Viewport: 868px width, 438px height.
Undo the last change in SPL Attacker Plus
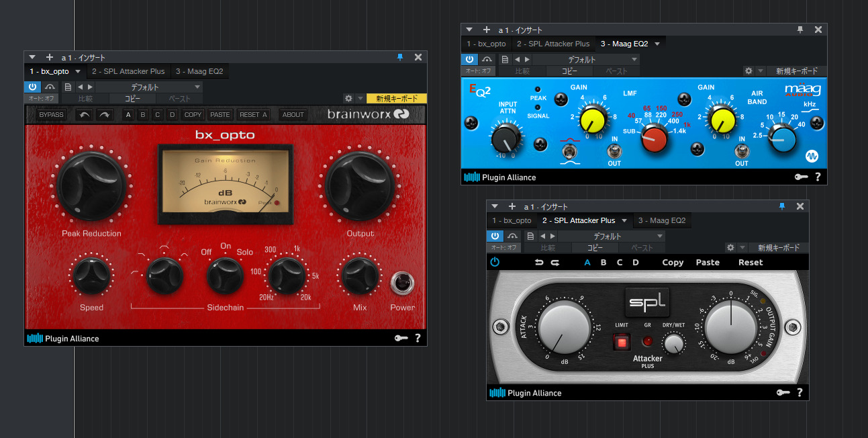point(539,263)
